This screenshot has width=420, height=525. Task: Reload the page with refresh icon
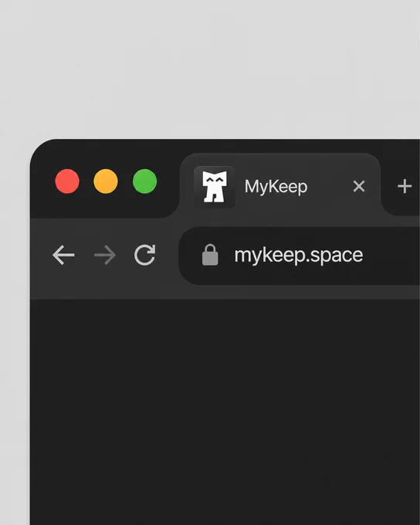pos(144,255)
